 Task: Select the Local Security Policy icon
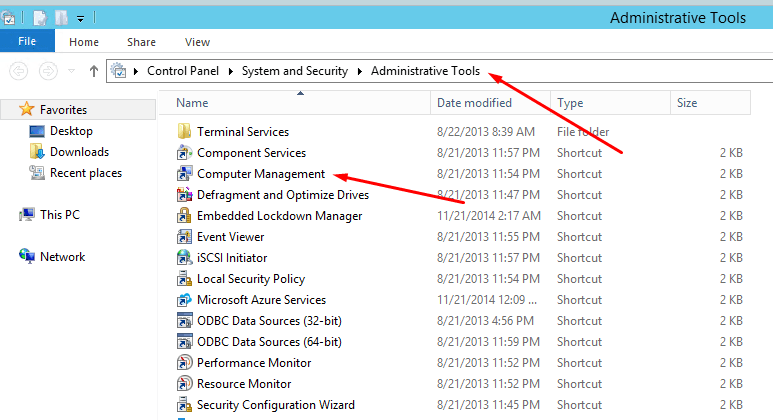[184, 279]
